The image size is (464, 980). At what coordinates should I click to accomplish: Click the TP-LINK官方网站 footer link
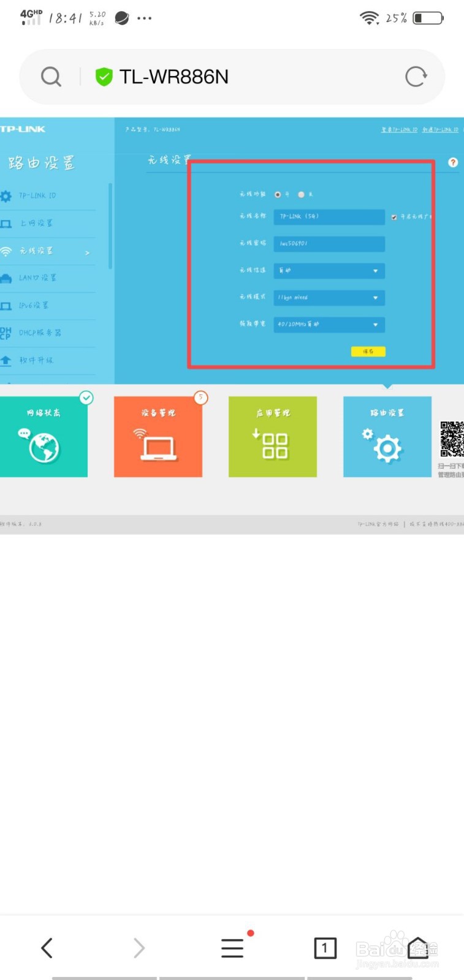pyautogui.click(x=378, y=524)
